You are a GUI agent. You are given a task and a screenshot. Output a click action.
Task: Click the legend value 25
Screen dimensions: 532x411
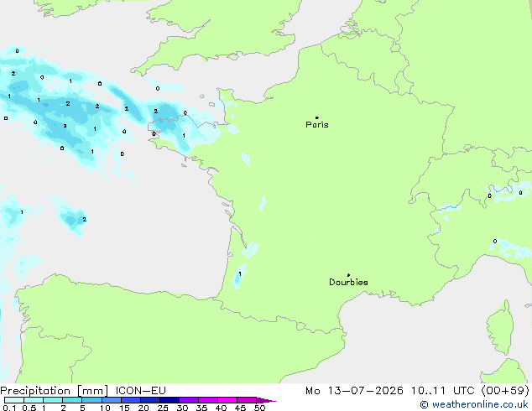coord(163,408)
